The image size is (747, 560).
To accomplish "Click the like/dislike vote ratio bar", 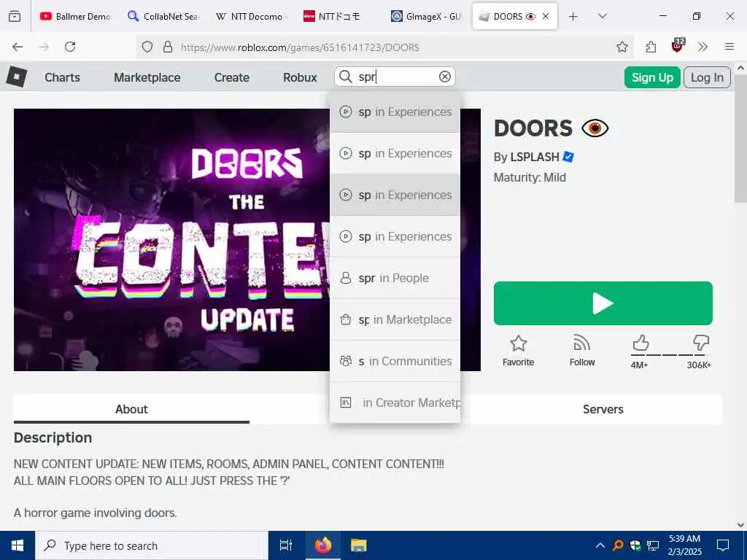I will [x=670, y=355].
